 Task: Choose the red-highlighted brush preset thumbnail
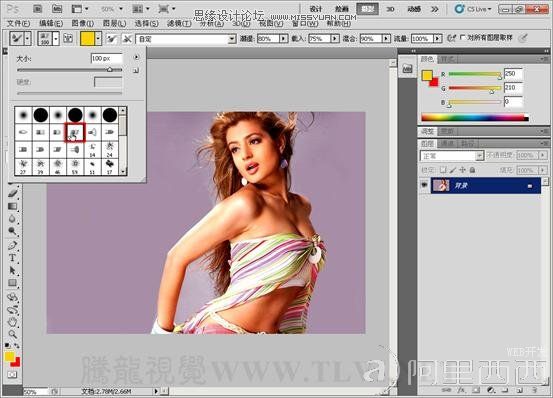pyautogui.click(x=75, y=133)
